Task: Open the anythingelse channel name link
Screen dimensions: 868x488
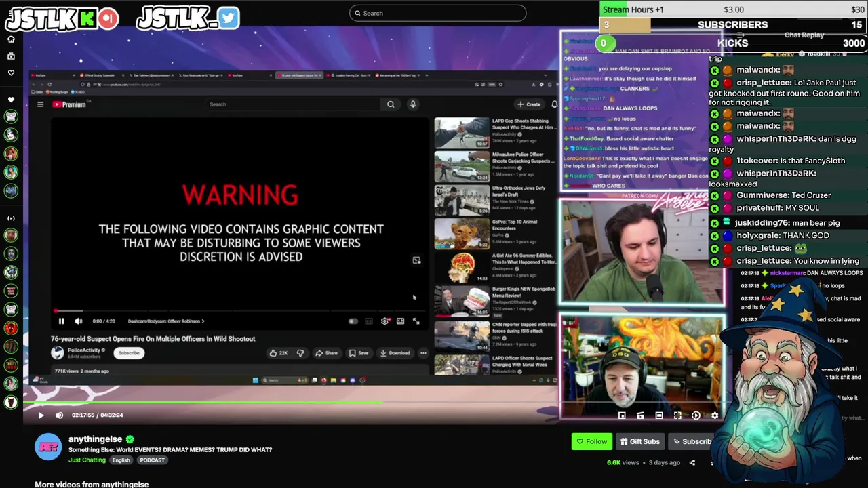Action: tap(95, 439)
